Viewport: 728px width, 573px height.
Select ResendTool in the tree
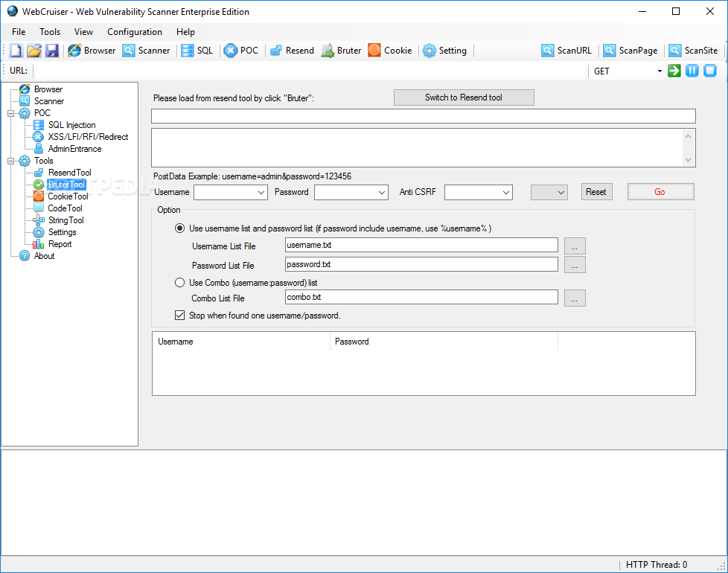[x=70, y=173]
